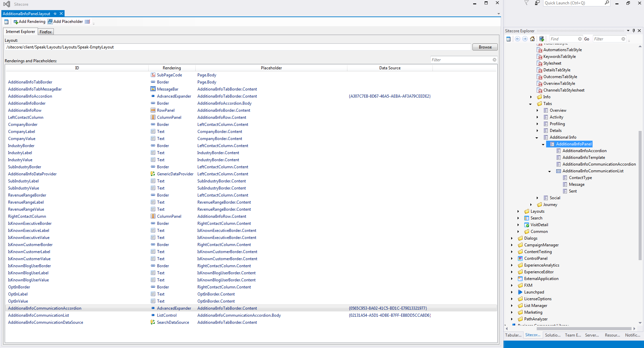Click the RowPanel rendering icon
Screen dimensions: 644x348
(x=153, y=110)
